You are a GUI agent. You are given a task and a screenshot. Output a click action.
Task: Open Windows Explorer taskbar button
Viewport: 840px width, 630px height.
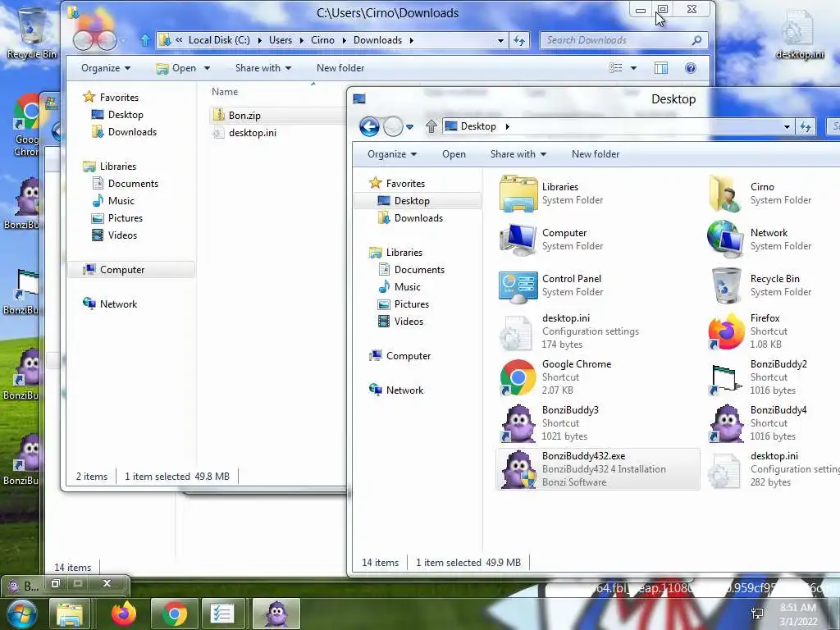click(x=70, y=614)
